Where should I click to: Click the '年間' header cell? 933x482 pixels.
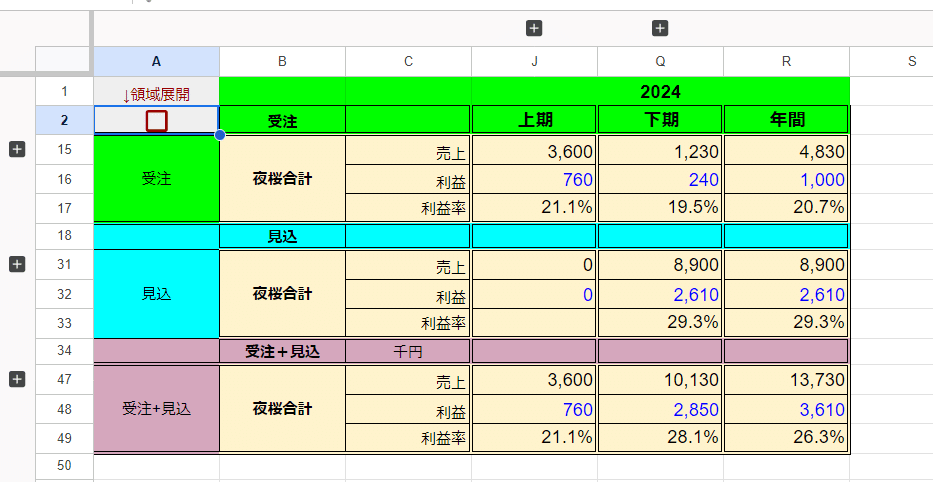point(787,120)
